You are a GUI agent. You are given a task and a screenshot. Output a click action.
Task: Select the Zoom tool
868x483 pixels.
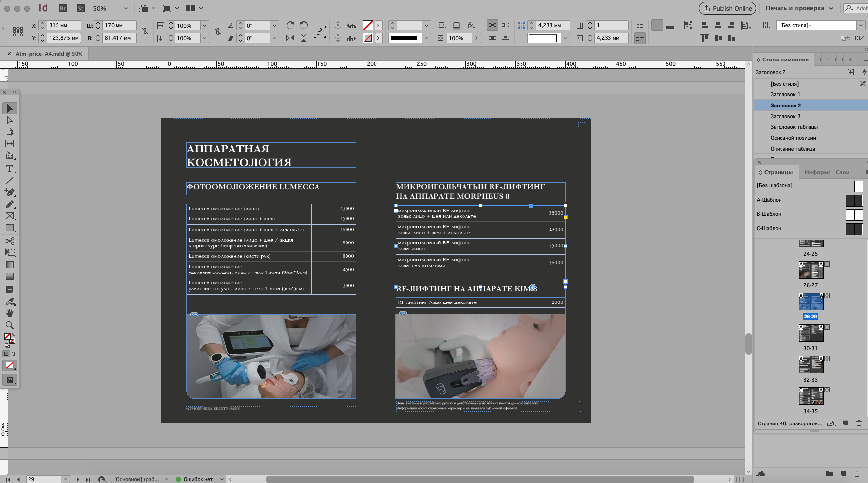point(10,325)
